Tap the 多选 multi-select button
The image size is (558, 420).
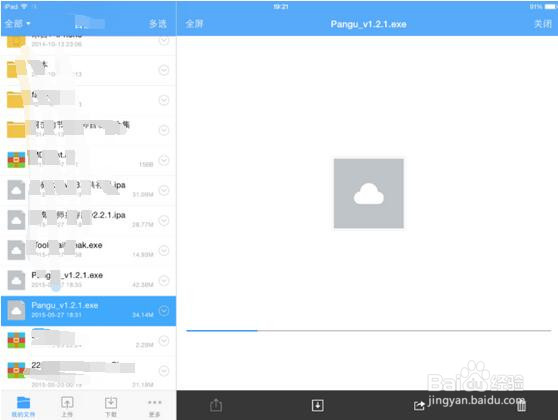coord(158,24)
